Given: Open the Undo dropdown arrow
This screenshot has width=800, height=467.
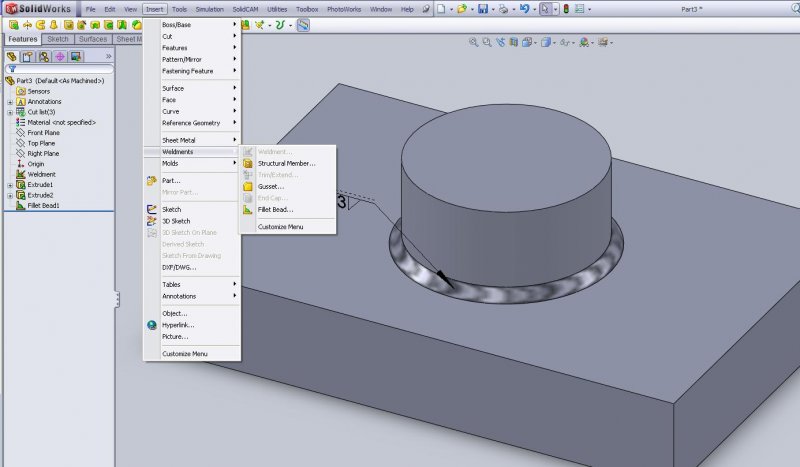Looking at the screenshot, I should [x=534, y=9].
